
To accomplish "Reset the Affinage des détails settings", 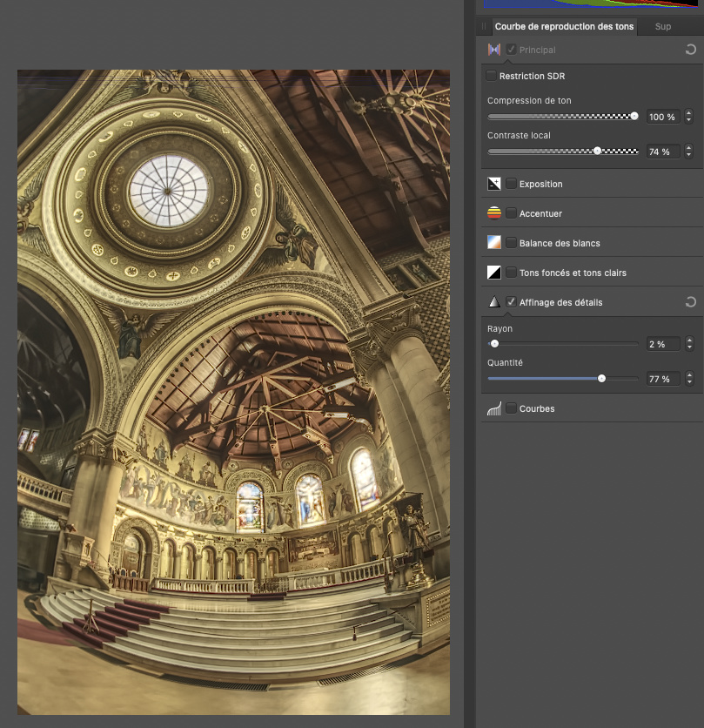I will click(691, 302).
